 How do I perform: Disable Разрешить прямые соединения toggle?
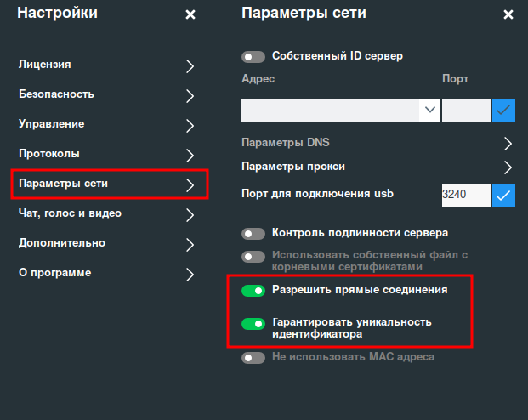tap(253, 291)
